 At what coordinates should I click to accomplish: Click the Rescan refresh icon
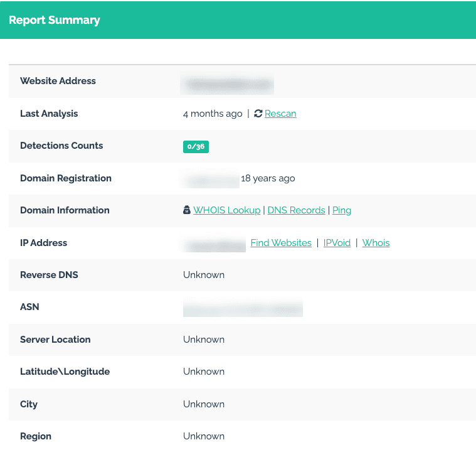tap(258, 114)
